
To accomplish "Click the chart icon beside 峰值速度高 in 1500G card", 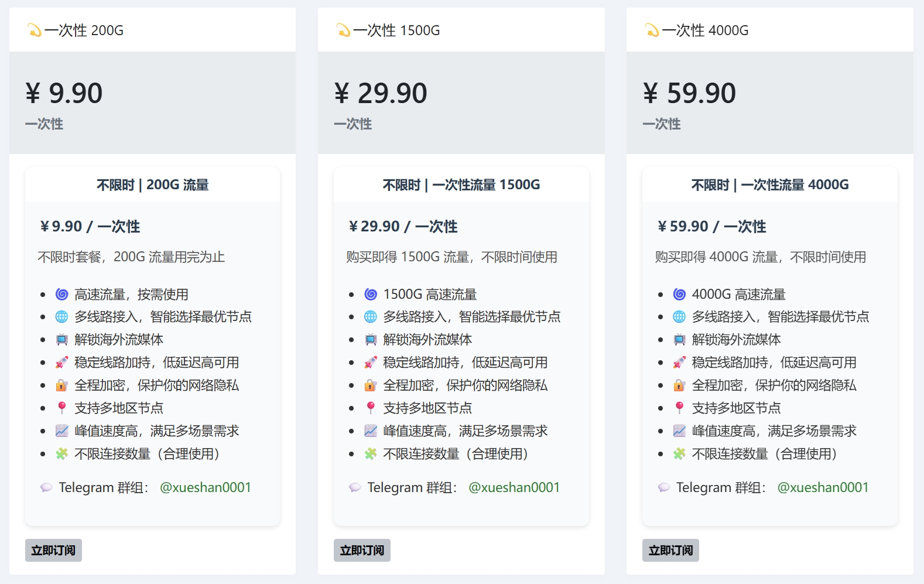I will point(371,431).
